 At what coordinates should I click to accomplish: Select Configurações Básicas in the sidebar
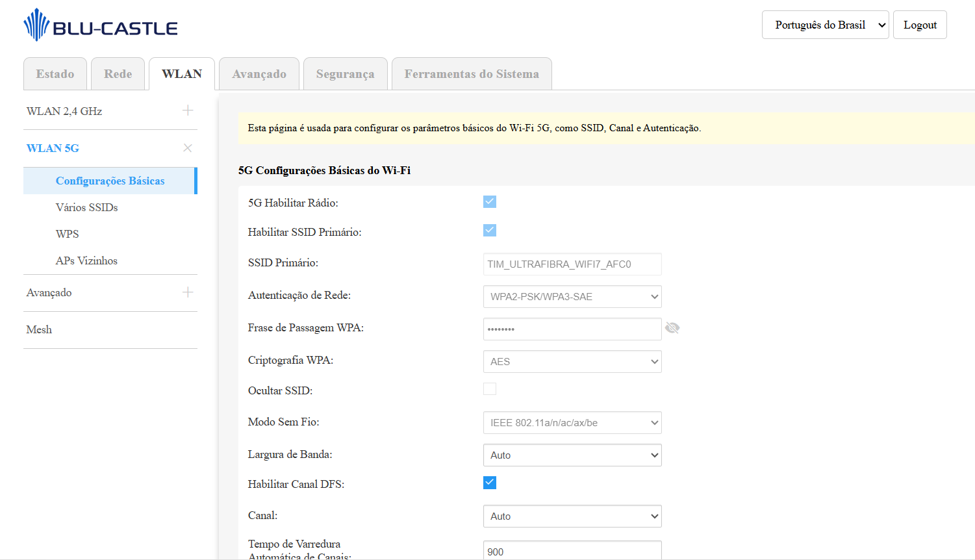[x=110, y=181]
